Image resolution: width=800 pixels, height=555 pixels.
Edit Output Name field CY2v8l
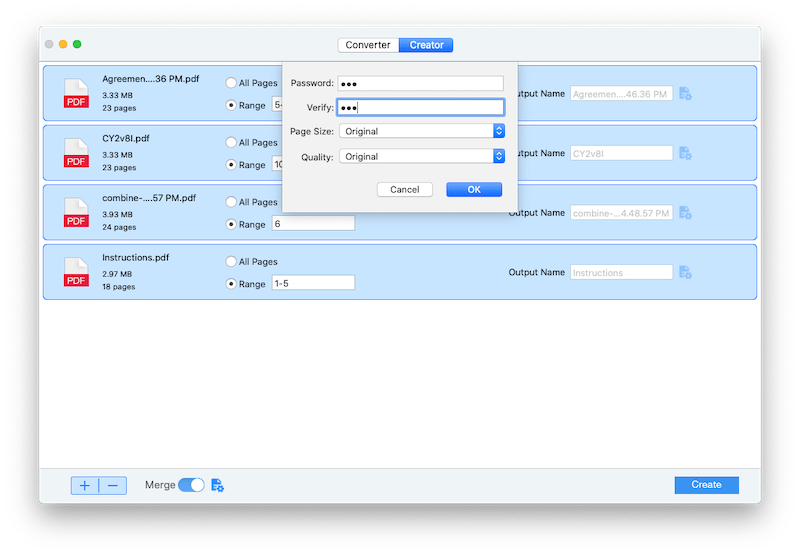[621, 153]
